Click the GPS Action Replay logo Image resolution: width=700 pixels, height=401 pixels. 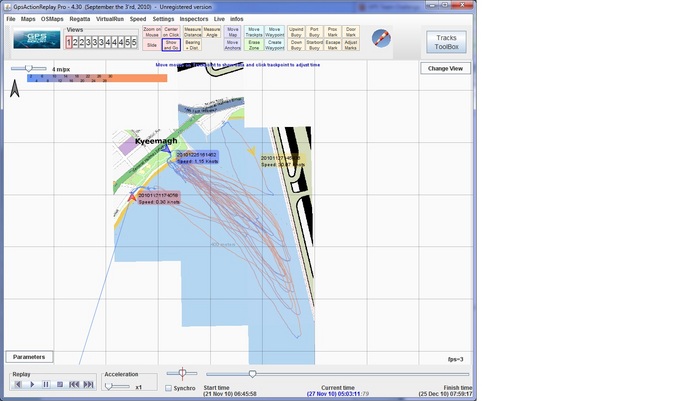pos(37,39)
